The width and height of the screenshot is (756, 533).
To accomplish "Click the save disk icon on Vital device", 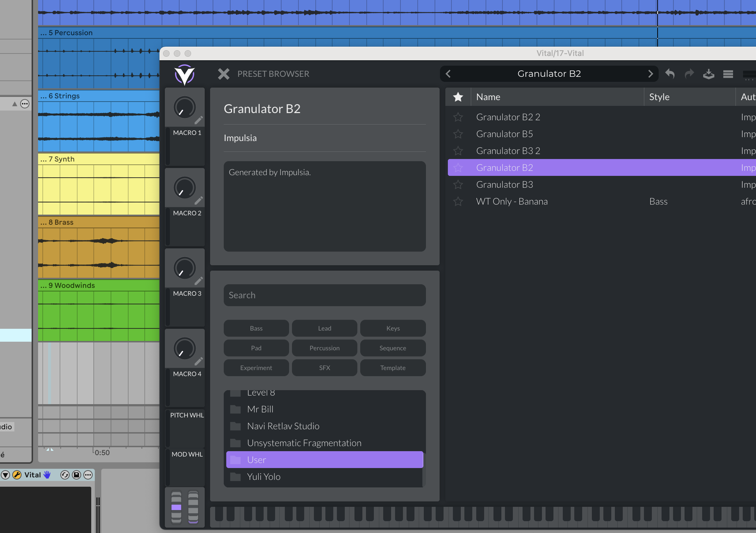I will (x=76, y=475).
